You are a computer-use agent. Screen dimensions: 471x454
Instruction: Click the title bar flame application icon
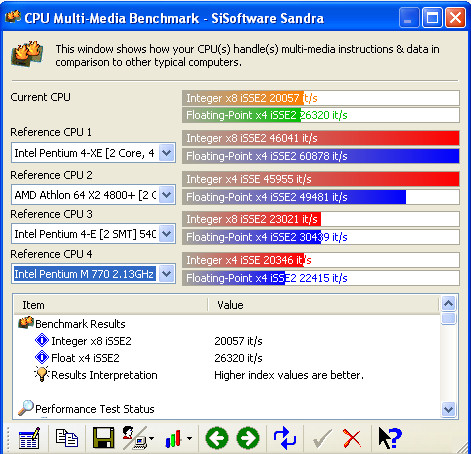(13, 17)
